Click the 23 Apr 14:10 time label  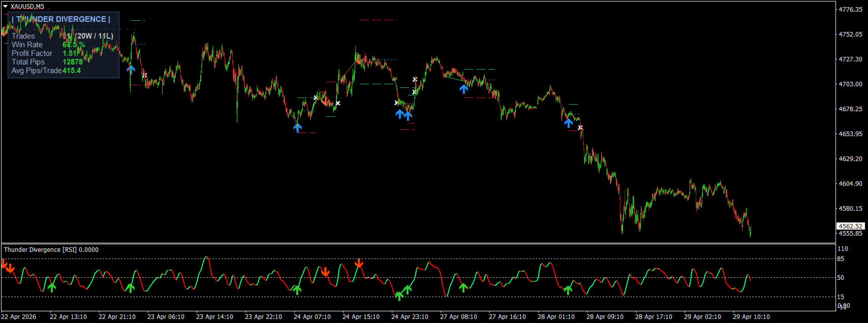pyautogui.click(x=214, y=317)
